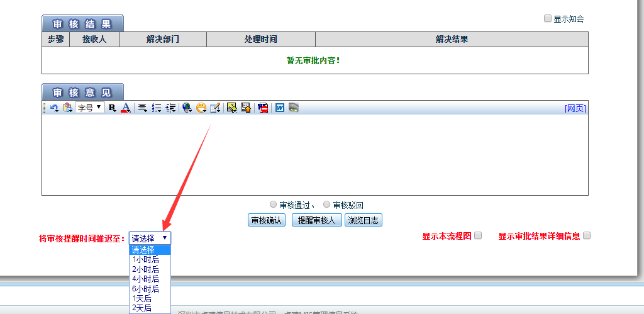Click the 审核意见 section tab
Screen dimensions: 644x314
click(82, 93)
